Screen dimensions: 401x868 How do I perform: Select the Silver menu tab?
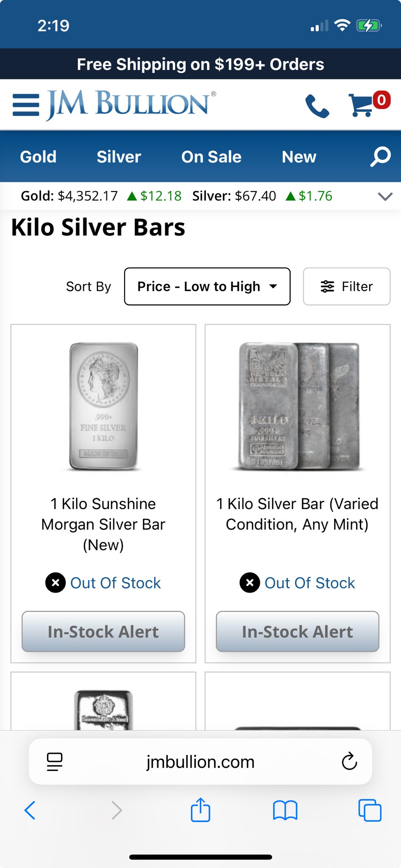[119, 157]
